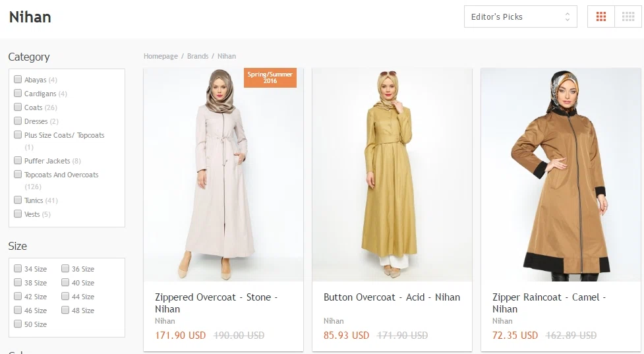Open the Zipper Raincoat Camel product title
Viewport: 644px width, 354px height.
click(x=549, y=303)
